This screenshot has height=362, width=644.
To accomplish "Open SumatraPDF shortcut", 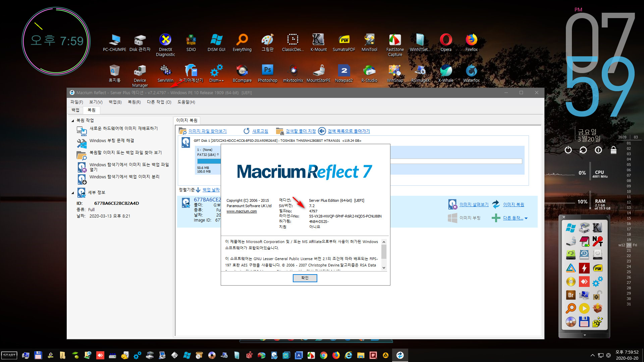I will coord(344,43).
